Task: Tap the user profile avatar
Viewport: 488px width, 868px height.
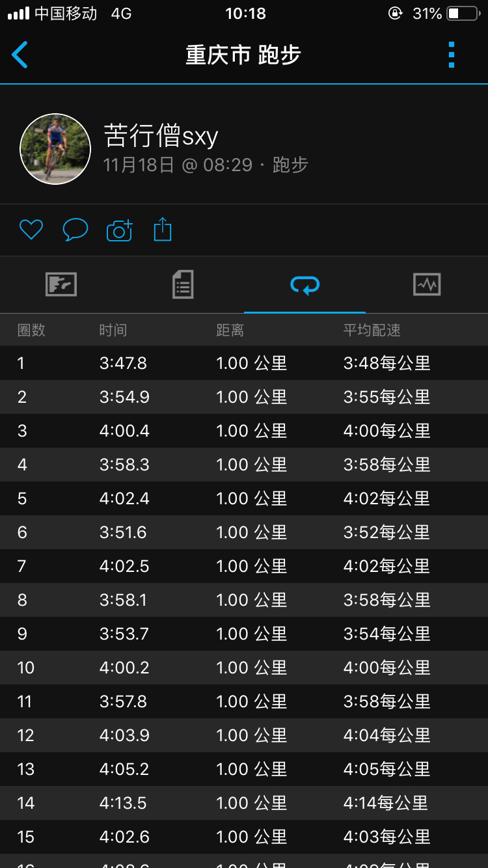Action: tap(55, 149)
